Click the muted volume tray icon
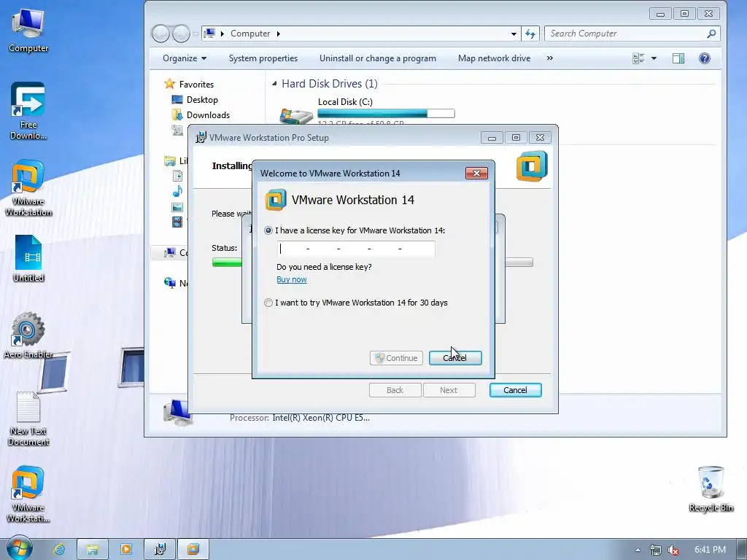 673,550
